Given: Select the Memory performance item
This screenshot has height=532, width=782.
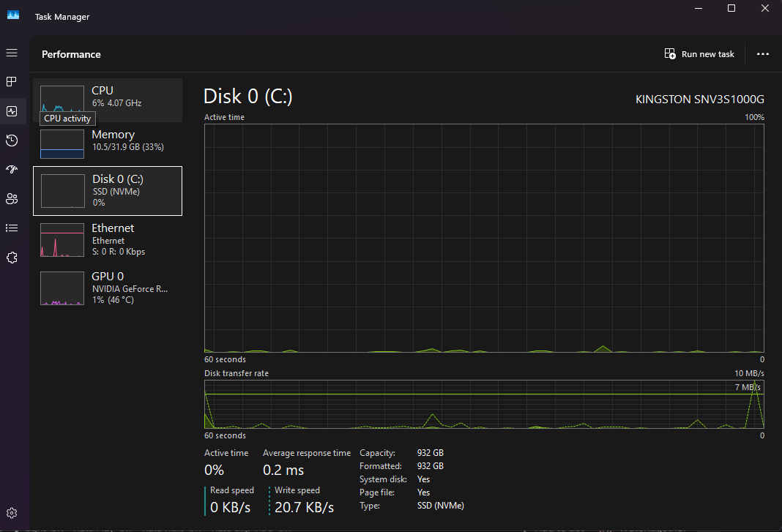Looking at the screenshot, I should pyautogui.click(x=108, y=144).
